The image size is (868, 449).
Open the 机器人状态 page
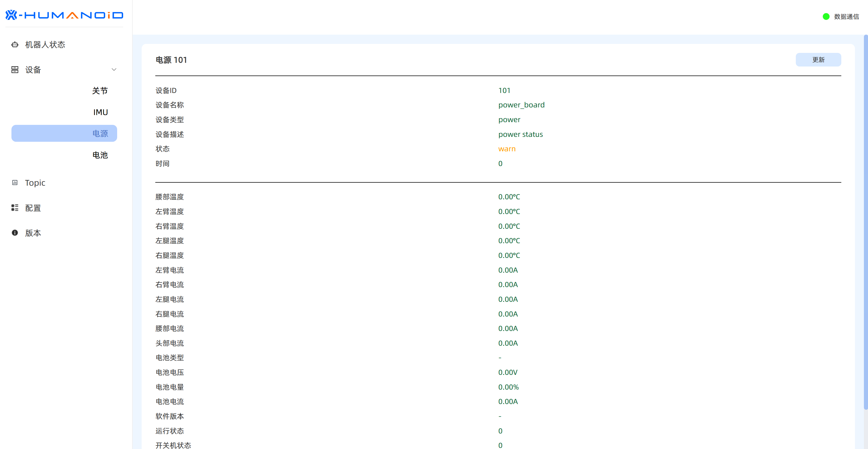click(x=45, y=44)
